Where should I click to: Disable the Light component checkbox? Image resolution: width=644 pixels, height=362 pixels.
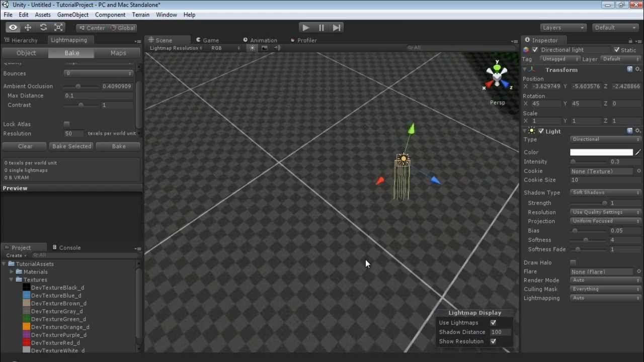541,131
